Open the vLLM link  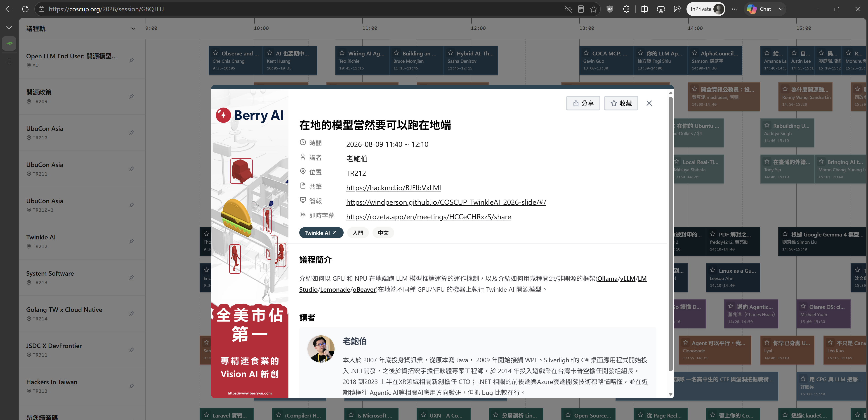click(x=627, y=279)
